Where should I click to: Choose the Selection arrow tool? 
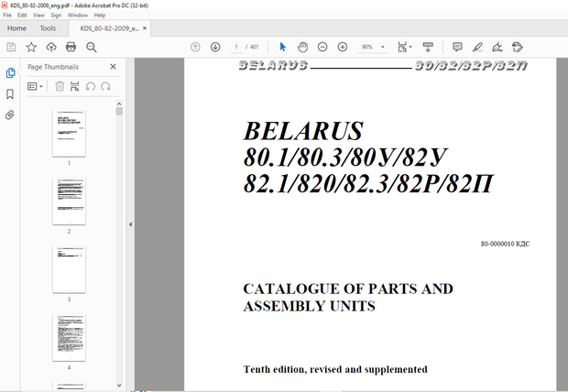pyautogui.click(x=283, y=47)
